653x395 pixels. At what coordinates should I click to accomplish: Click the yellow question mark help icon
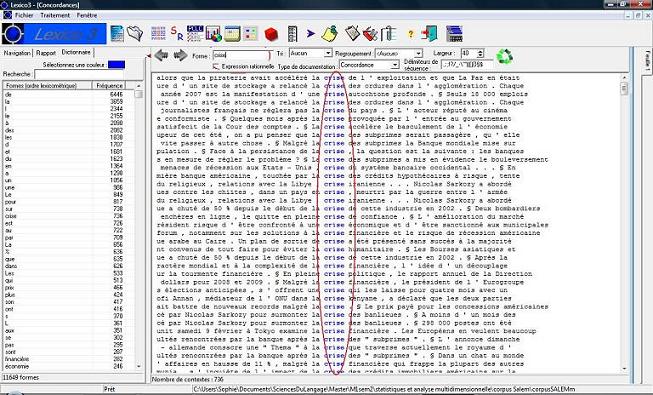point(411,34)
